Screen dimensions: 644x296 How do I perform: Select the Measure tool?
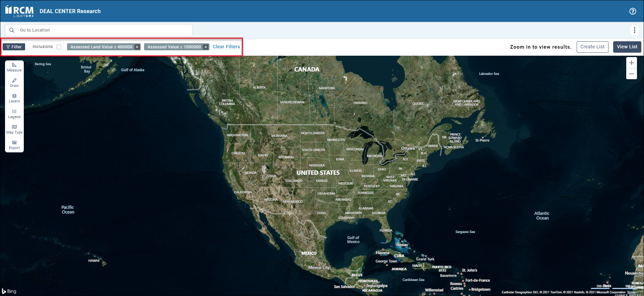14,67
